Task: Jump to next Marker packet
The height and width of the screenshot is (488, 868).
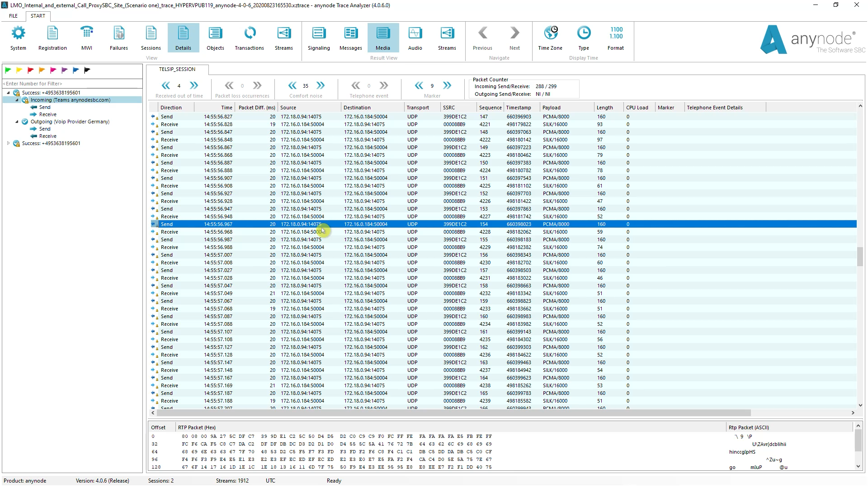Action: click(447, 85)
